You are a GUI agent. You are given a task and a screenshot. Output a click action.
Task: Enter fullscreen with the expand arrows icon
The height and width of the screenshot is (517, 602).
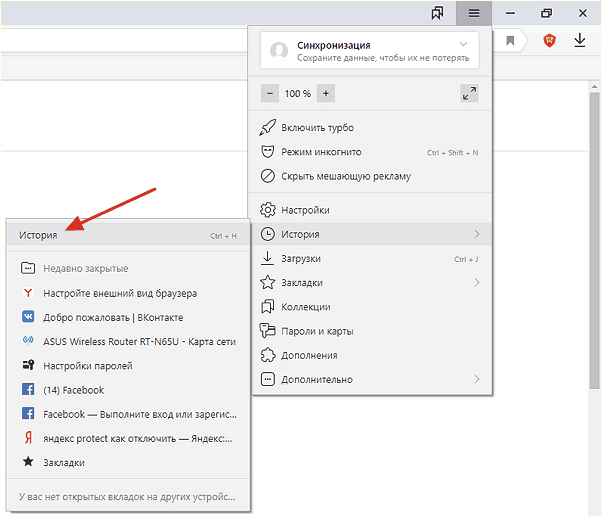pyautogui.click(x=469, y=93)
